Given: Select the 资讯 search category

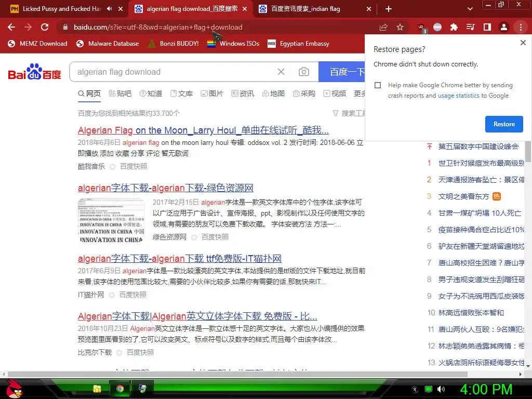Looking at the screenshot, I should click(243, 94).
